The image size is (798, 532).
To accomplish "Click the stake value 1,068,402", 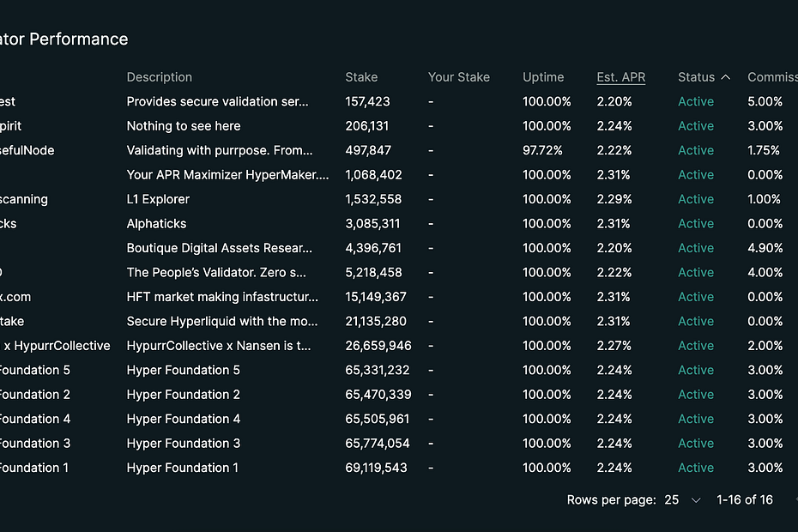I will click(x=373, y=175).
